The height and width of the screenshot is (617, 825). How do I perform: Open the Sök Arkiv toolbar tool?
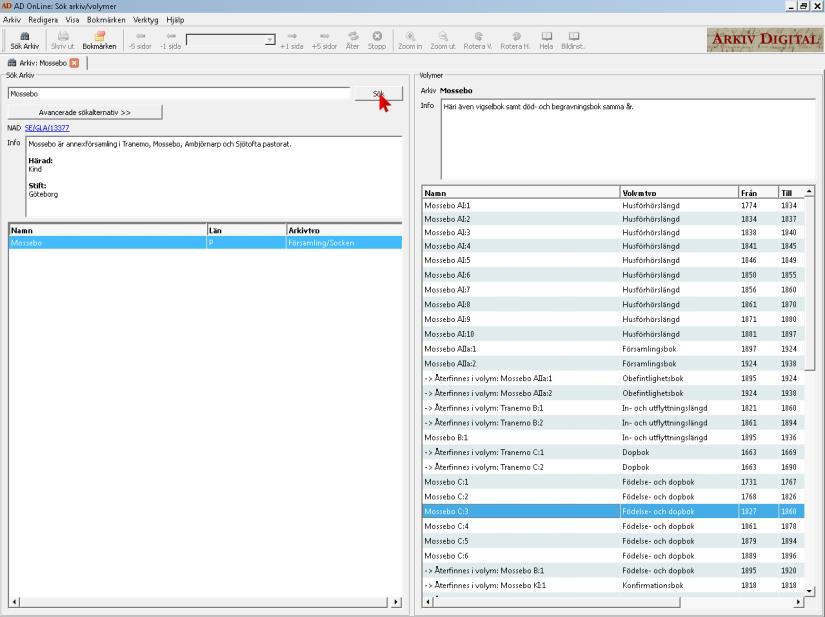click(x=25, y=41)
